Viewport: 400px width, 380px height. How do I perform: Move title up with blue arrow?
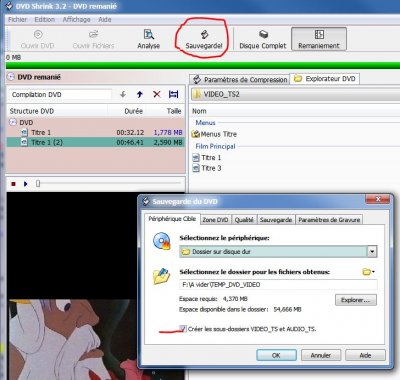tap(140, 95)
